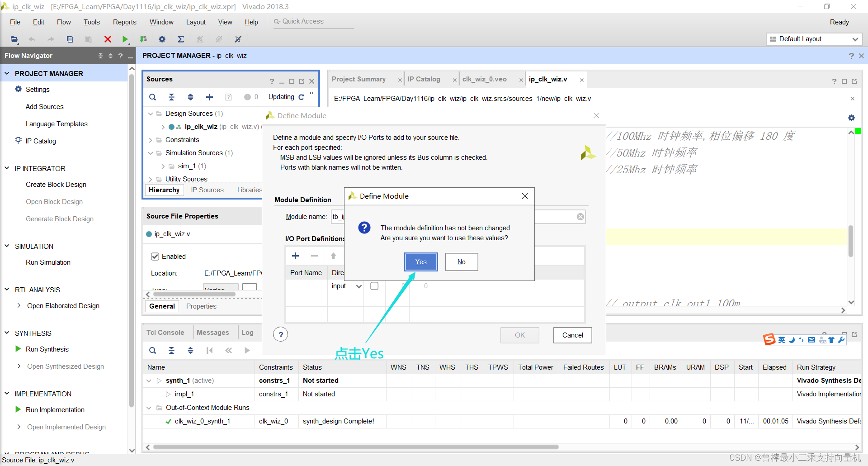
Task: Launch selected run play icon
Action: point(247,350)
